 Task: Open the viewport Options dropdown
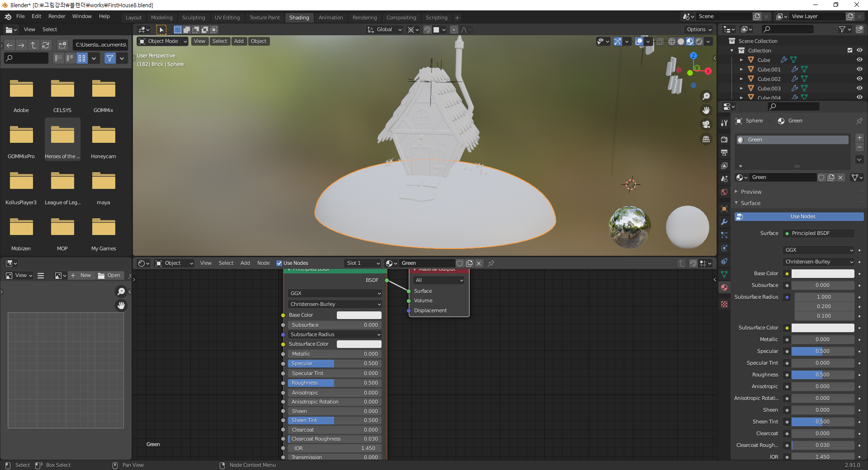pos(699,30)
